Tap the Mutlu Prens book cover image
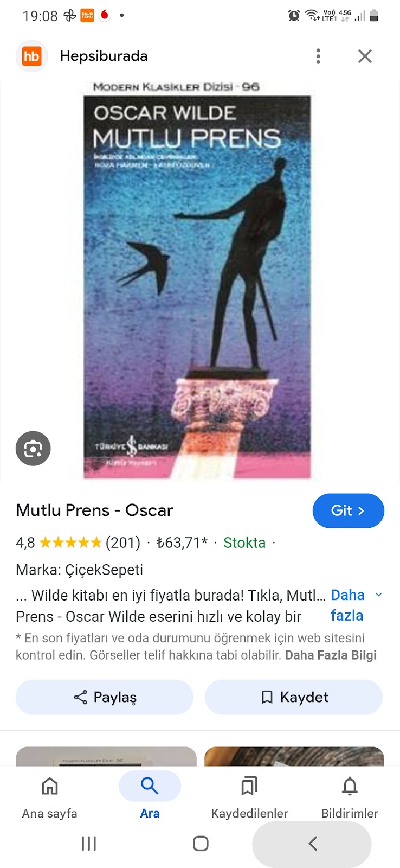The image size is (400, 868). [197, 280]
